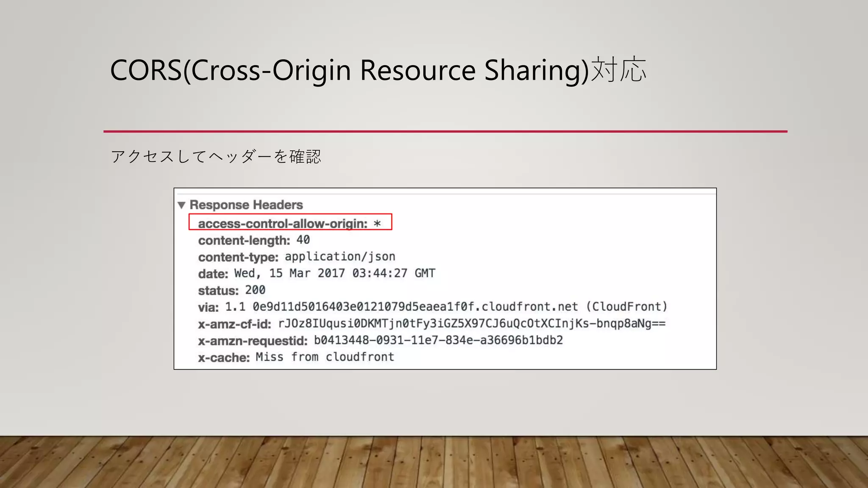The width and height of the screenshot is (868, 488).
Task: Select the x-amzn-requestid header name
Action: (x=253, y=341)
